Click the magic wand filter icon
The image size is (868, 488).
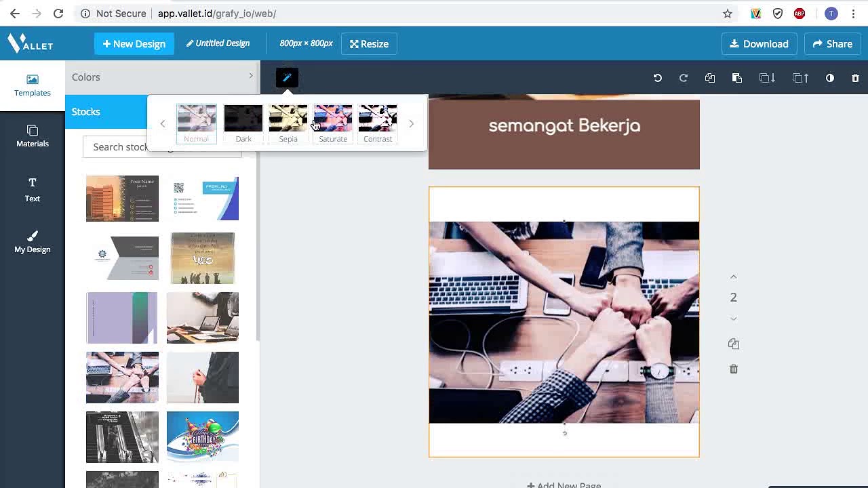287,77
